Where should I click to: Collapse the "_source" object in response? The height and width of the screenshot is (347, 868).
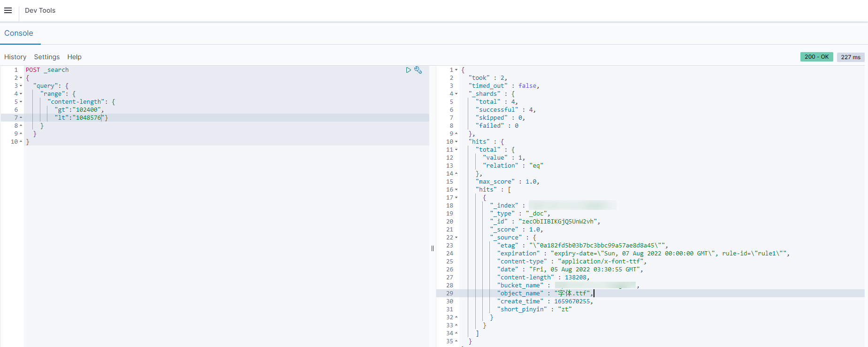(456, 238)
